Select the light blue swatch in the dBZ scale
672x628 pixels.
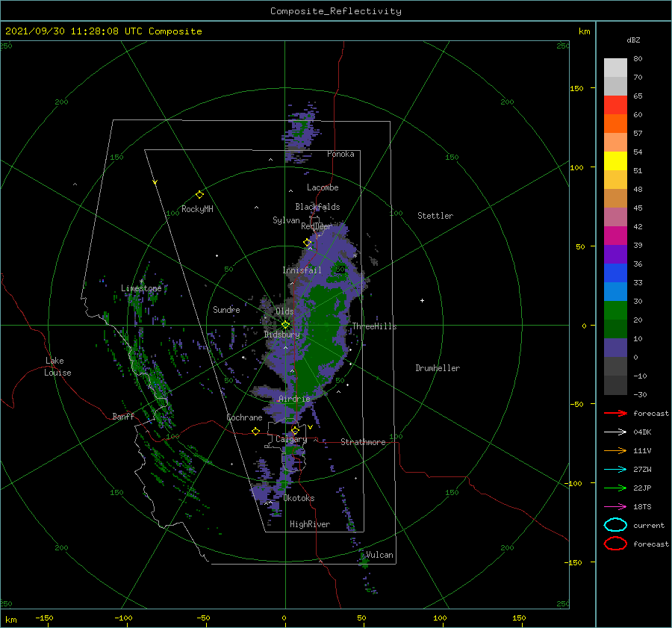(x=615, y=291)
